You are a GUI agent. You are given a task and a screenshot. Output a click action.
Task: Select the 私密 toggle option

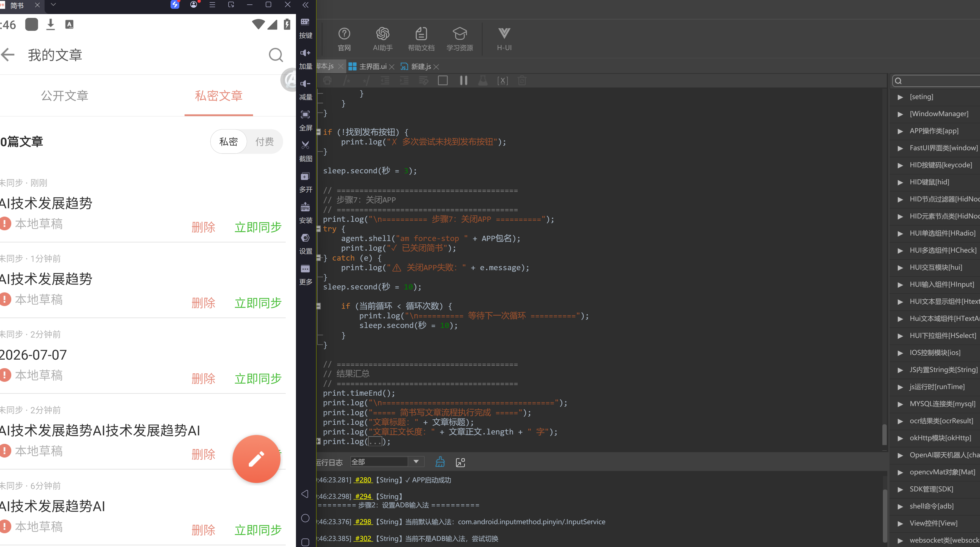[x=228, y=142]
